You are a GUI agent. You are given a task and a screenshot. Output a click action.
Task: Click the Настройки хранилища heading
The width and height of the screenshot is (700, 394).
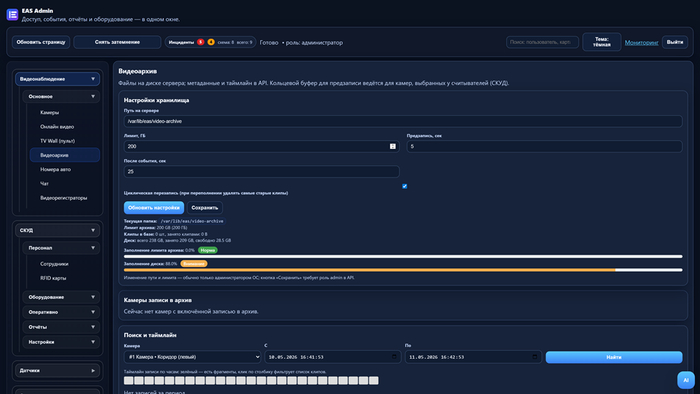[156, 100]
